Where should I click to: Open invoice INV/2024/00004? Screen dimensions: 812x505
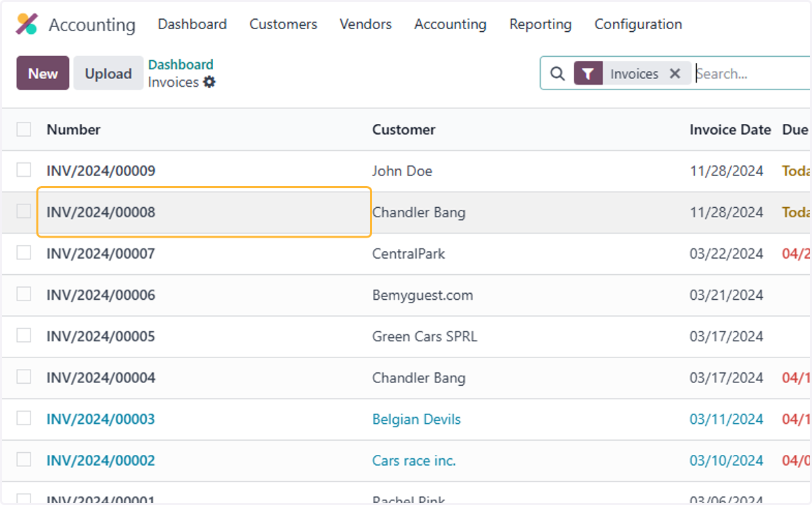point(101,377)
